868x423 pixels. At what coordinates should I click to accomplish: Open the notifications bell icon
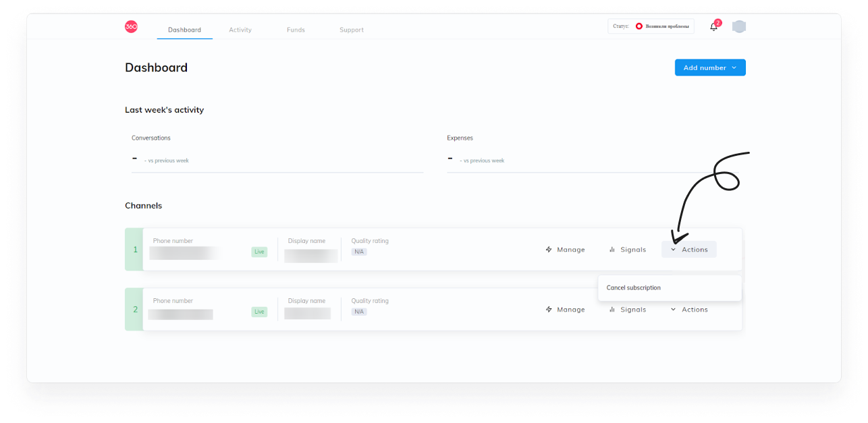click(713, 27)
